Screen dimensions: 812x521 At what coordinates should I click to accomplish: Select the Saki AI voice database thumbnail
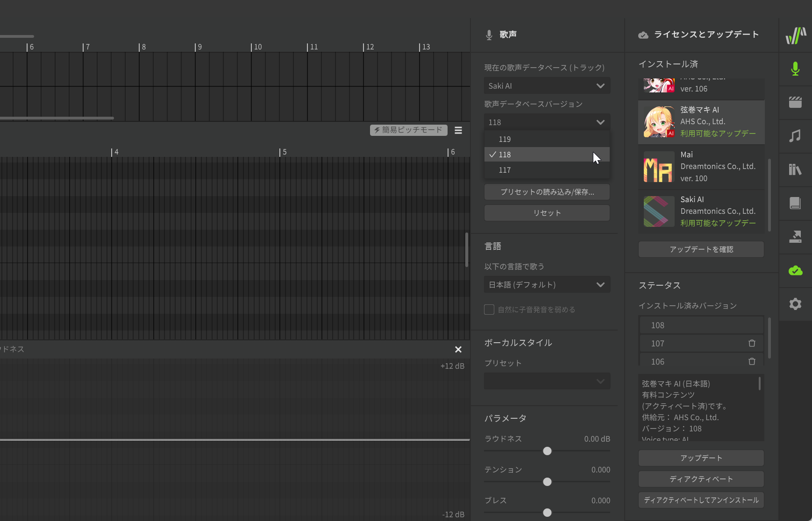659,211
